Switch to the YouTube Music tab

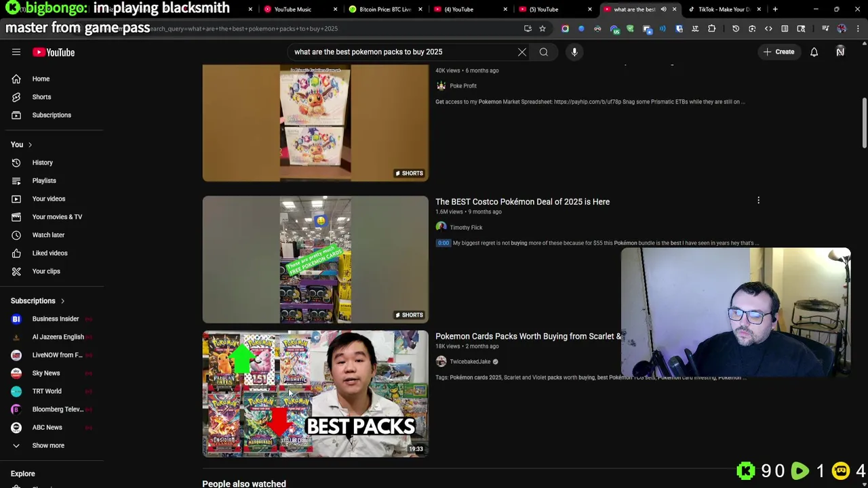[x=293, y=9]
